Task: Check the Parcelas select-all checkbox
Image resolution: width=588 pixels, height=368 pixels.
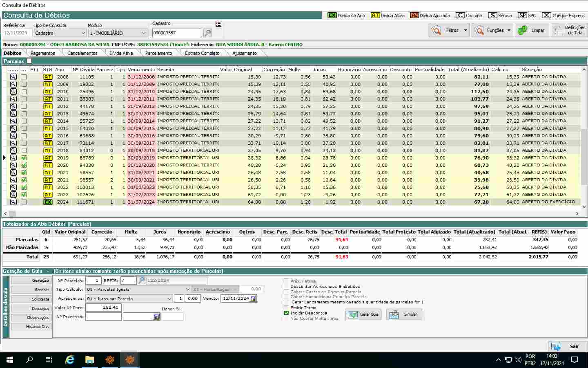Action: [x=29, y=61]
